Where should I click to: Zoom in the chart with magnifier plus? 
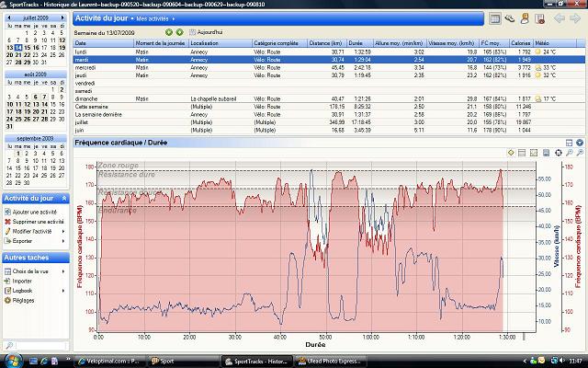pyautogui.click(x=580, y=153)
